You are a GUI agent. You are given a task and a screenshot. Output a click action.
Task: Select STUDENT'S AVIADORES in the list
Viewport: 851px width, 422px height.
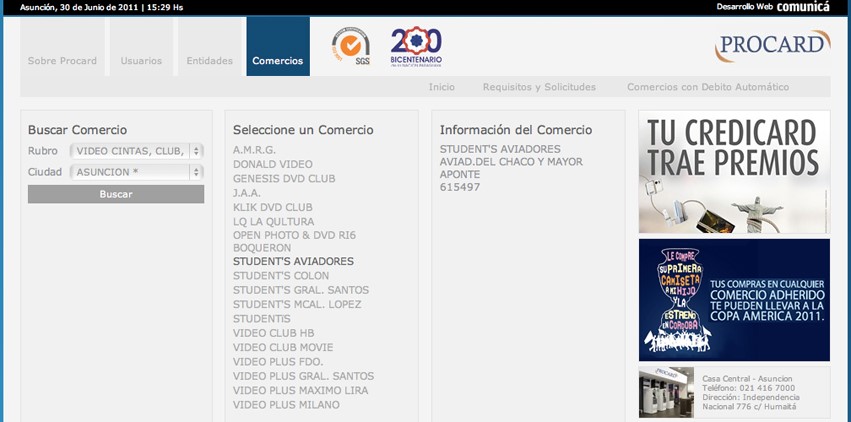293,261
